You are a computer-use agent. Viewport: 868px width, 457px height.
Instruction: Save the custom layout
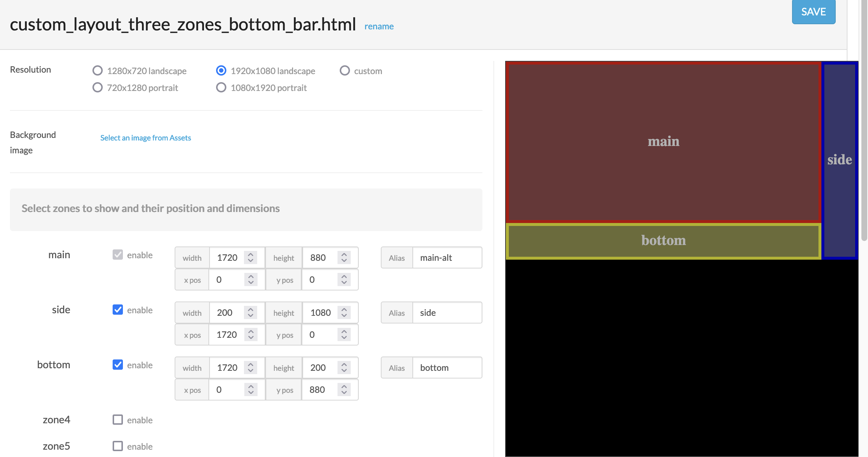(x=813, y=11)
